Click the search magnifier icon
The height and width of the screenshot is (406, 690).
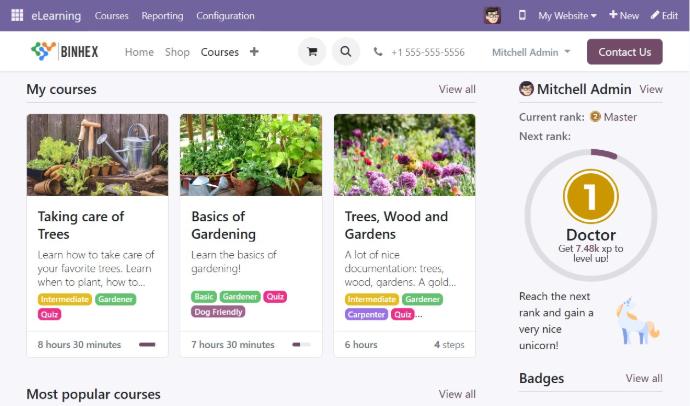(x=346, y=52)
